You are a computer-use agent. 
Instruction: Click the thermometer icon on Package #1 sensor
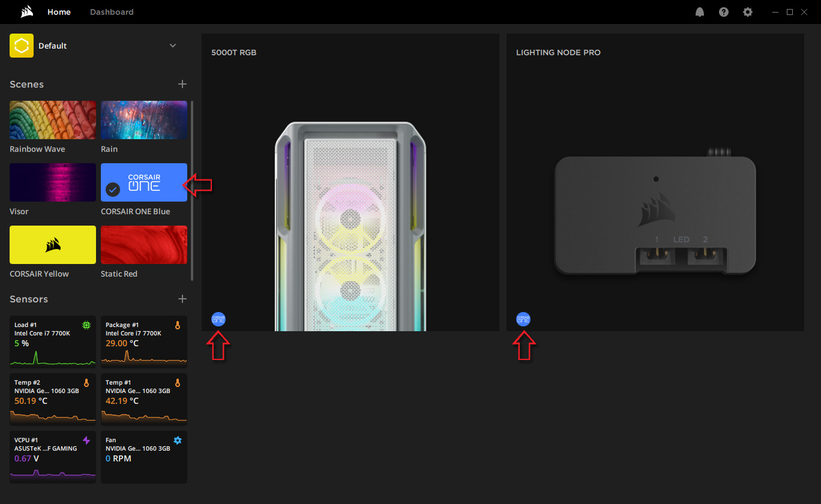tap(177, 325)
